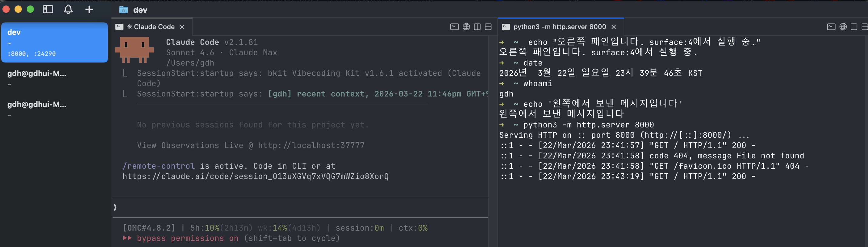Click the 5h:10% usage indicator
Image resolution: width=868 pixels, height=247 pixels.
(221, 228)
